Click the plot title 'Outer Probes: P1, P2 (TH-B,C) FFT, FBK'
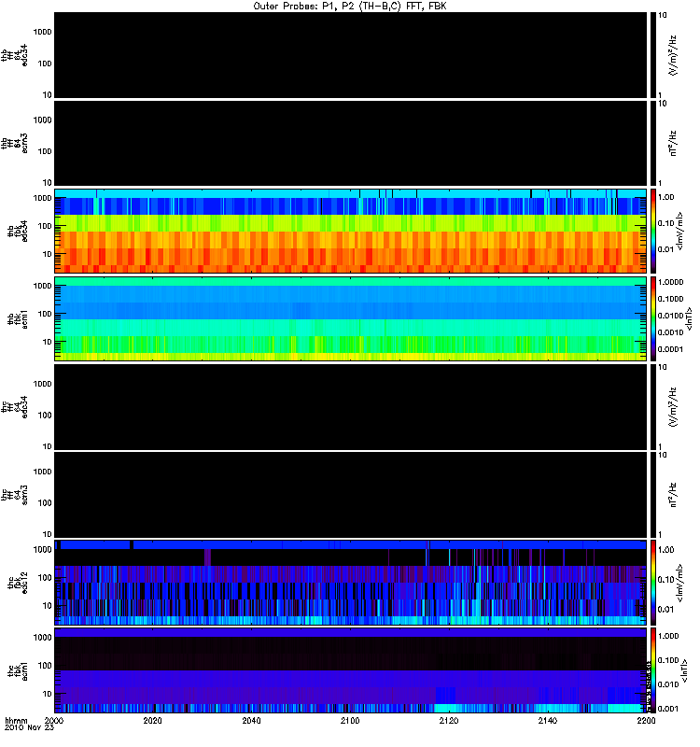Viewport: 700px width, 747px height. [x=350, y=7]
